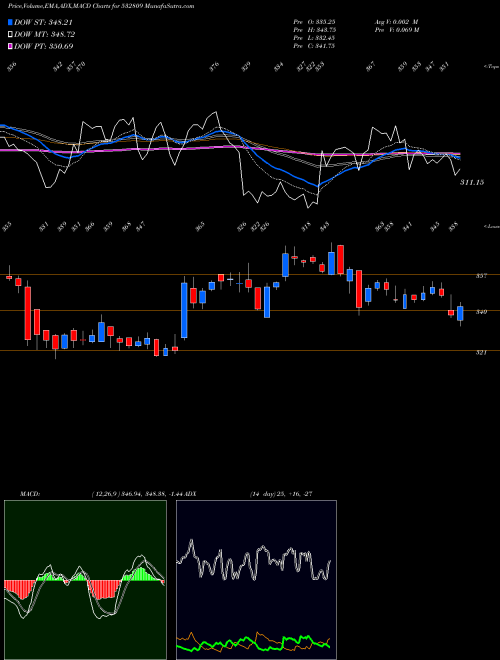Click the 'Pre C: 341.75' value
The image size is (500, 660).
[x=314, y=46]
